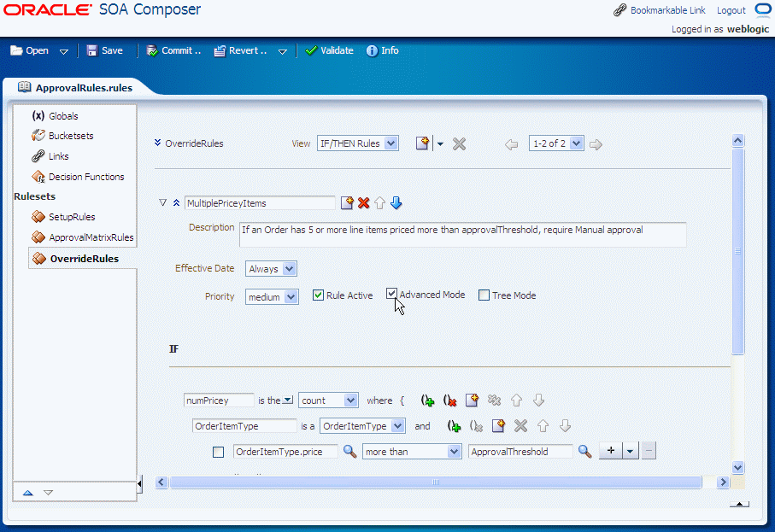This screenshot has width=775, height=532.
Task: Click the numPricey variable field
Action: 219,400
